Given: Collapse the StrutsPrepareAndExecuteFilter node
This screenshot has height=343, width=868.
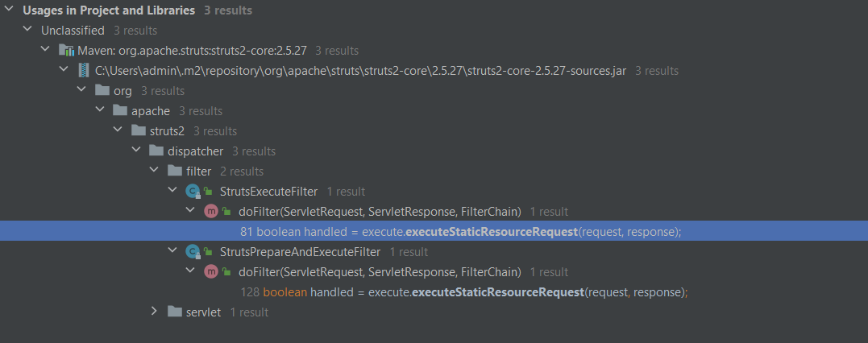Looking at the screenshot, I should [172, 252].
